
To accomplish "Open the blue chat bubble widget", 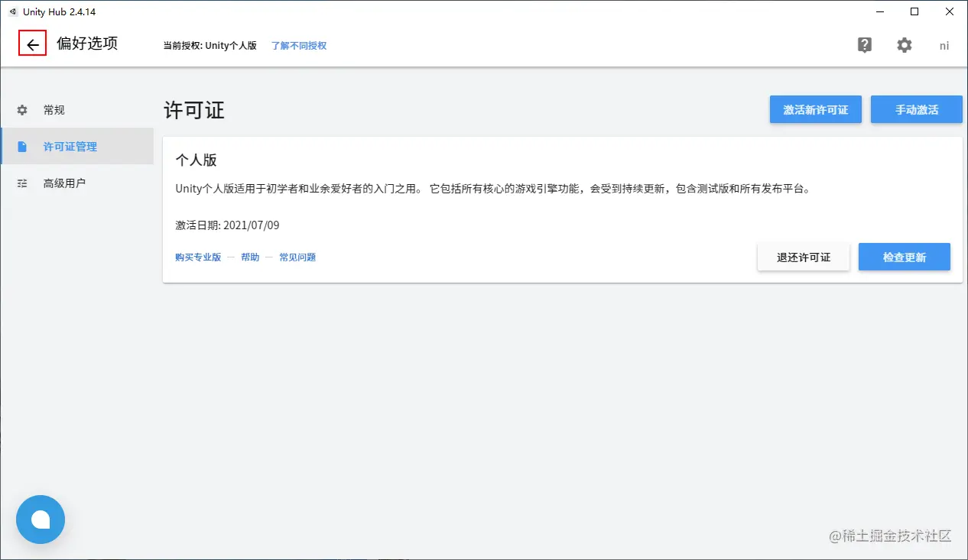I will pos(41,520).
